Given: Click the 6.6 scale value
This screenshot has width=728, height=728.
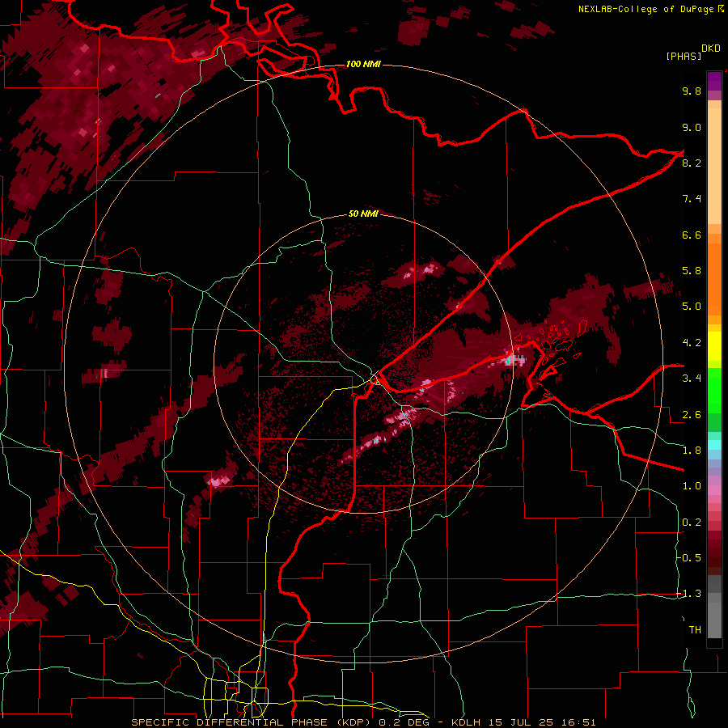Looking at the screenshot, I should click(x=692, y=235).
